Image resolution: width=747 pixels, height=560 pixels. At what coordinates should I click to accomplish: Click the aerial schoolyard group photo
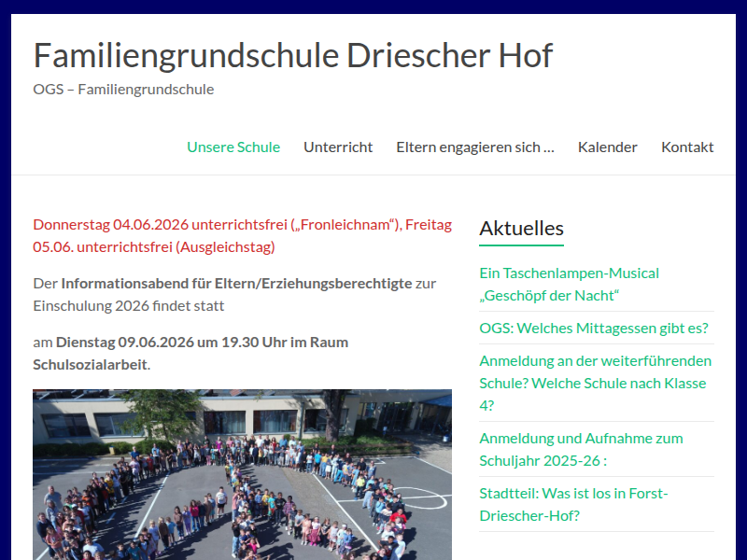click(x=242, y=475)
